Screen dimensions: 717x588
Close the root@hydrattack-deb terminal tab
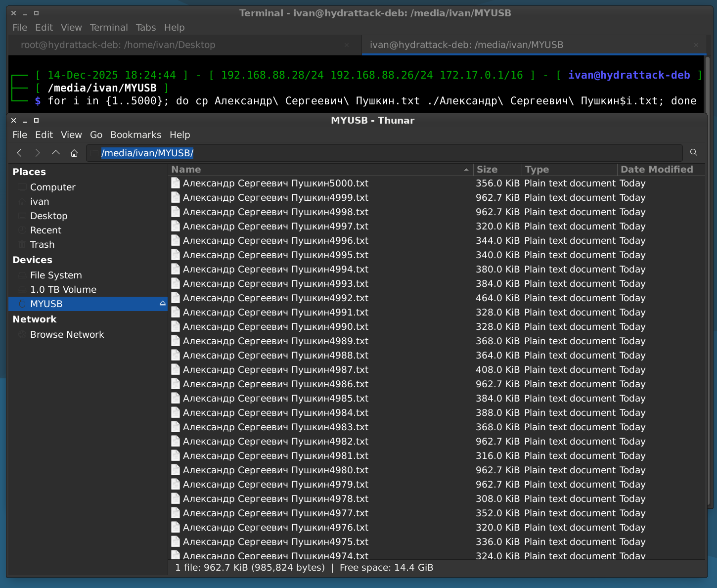347,45
